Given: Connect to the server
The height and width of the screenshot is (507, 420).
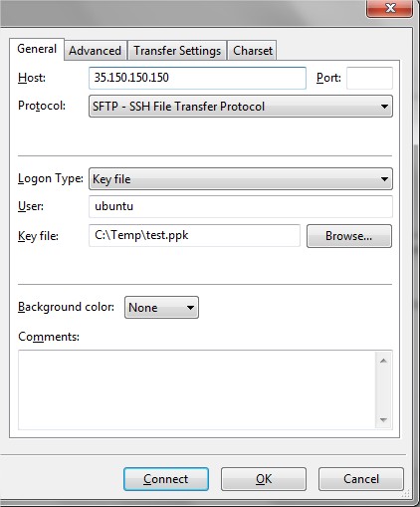Looking at the screenshot, I should 166,479.
